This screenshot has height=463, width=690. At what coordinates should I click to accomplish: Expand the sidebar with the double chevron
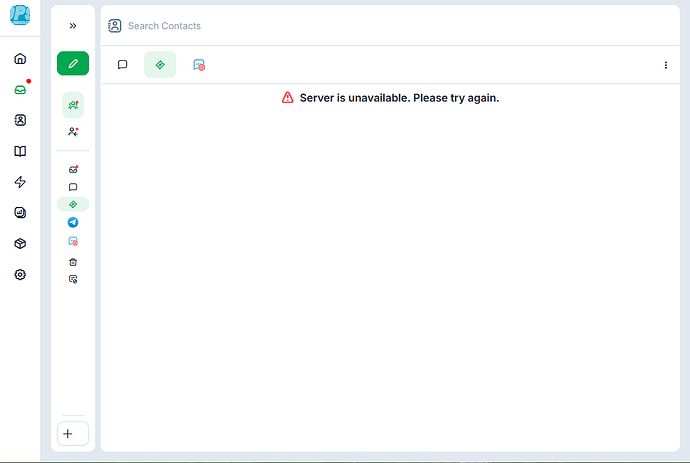73,26
